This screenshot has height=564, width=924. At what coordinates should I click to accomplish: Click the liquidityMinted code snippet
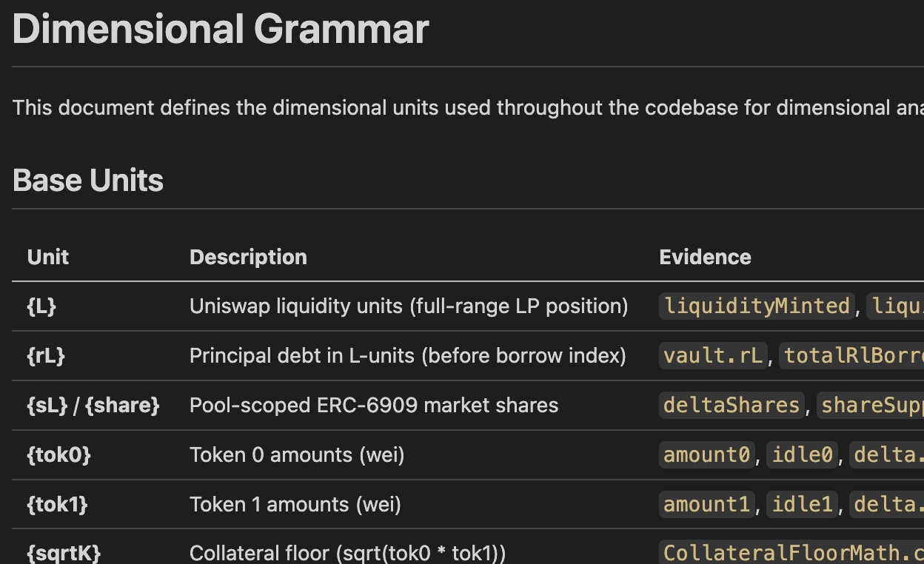(x=757, y=306)
